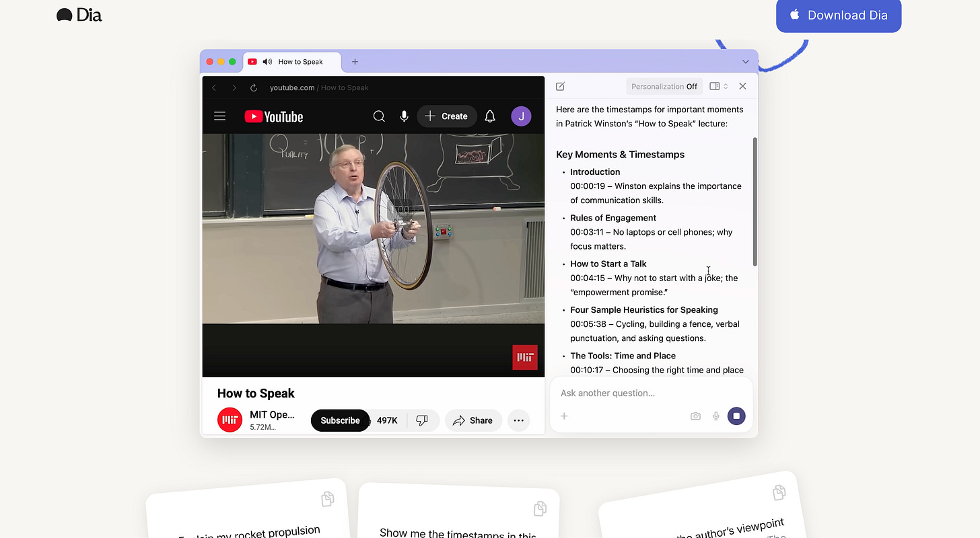980x538 pixels.
Task: Click the speaker audio icon in the tab
Action: coord(267,62)
